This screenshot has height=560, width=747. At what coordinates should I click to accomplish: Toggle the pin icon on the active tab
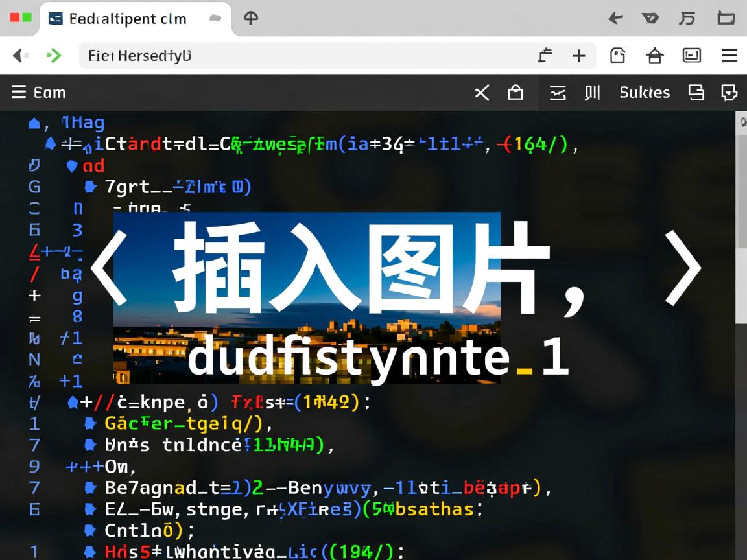[215, 19]
